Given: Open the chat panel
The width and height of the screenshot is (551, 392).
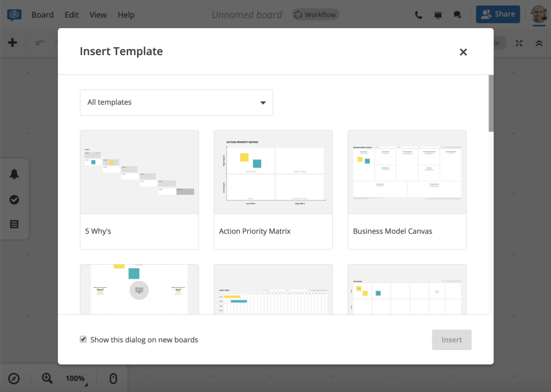Looking at the screenshot, I should 457,14.
